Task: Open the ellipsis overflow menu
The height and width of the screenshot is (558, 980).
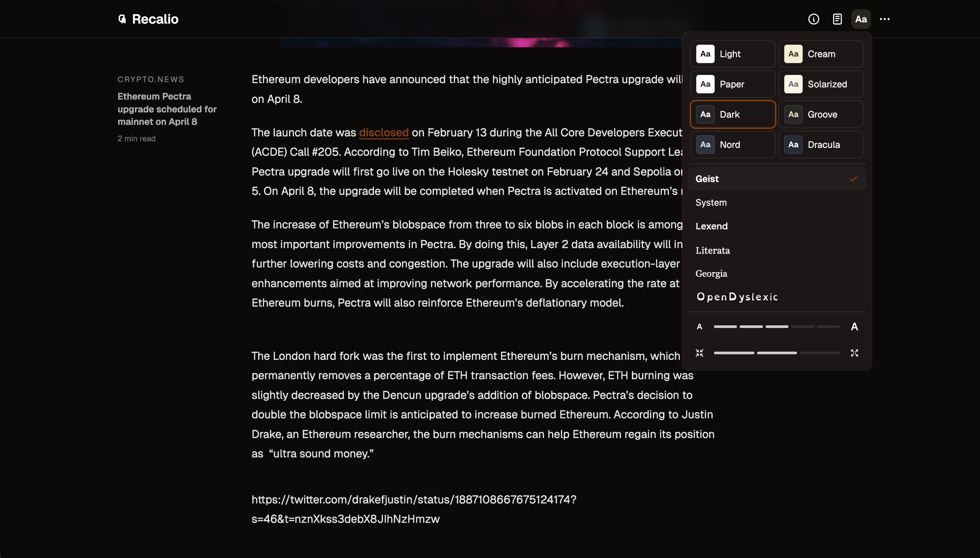Action: [885, 19]
